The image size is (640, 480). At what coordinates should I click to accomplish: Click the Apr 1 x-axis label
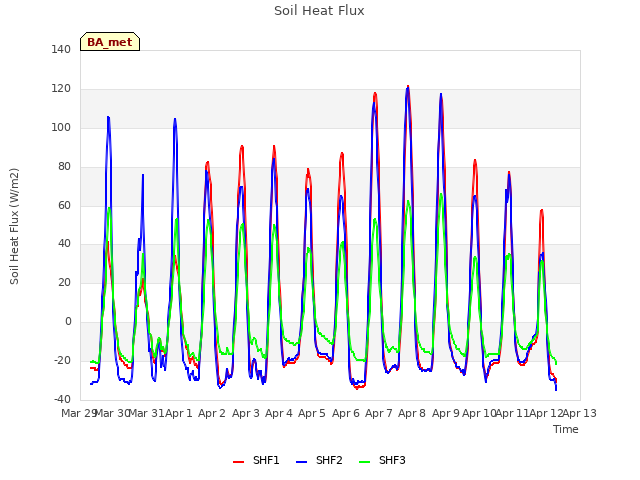coord(179,413)
